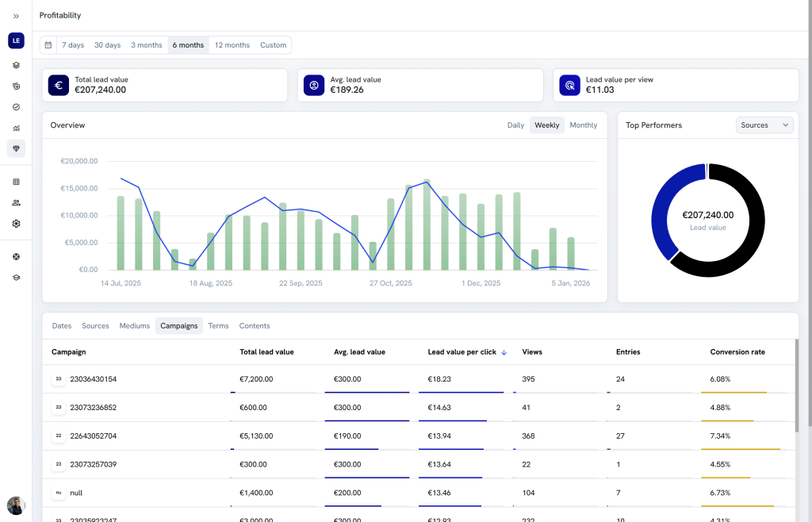The width and height of the screenshot is (812, 522).
Task: Expand the sidebar with double-chevron icon
Action: point(16,16)
